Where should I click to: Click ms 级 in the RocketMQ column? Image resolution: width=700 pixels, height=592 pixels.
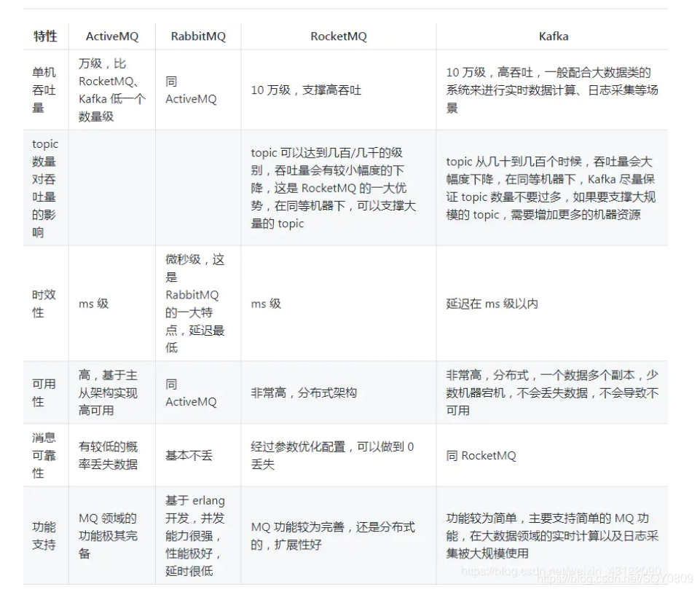[x=266, y=304]
